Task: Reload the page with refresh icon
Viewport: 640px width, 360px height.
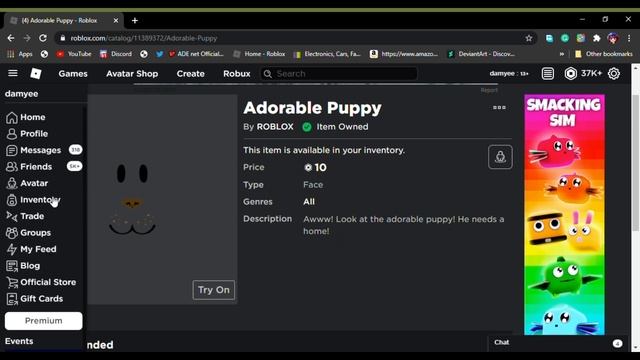Action: 43,38
